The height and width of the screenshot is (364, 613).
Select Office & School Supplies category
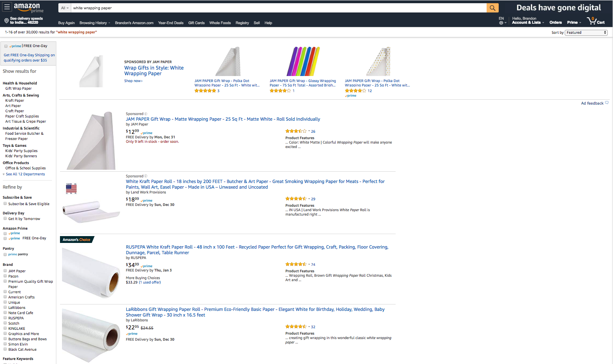(x=25, y=168)
